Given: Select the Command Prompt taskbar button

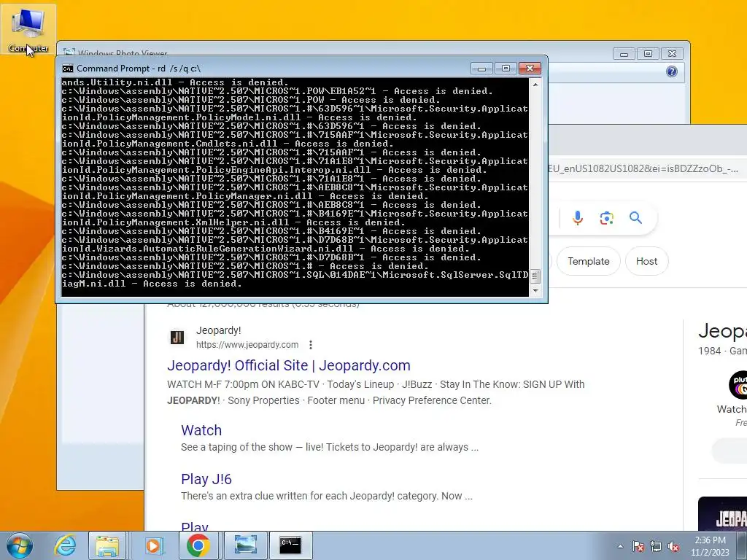Looking at the screenshot, I should pyautogui.click(x=290, y=545).
